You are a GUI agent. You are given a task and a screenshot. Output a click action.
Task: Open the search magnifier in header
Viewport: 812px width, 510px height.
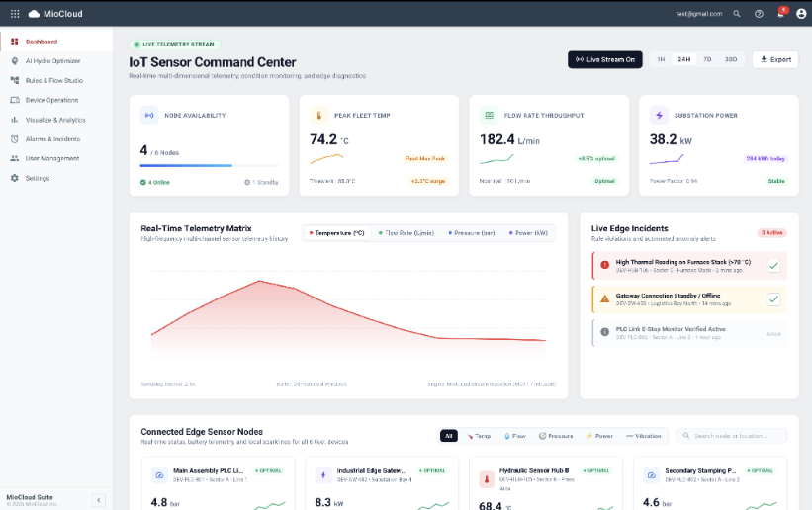737,14
